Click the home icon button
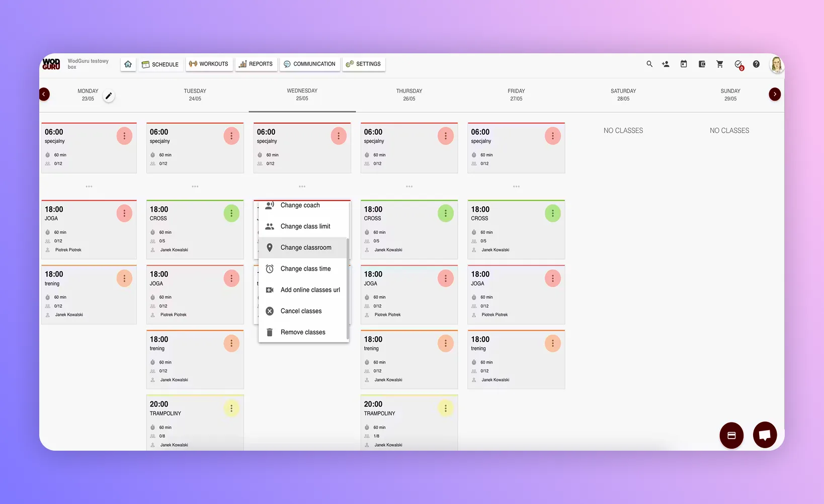The width and height of the screenshot is (824, 504). [128, 64]
